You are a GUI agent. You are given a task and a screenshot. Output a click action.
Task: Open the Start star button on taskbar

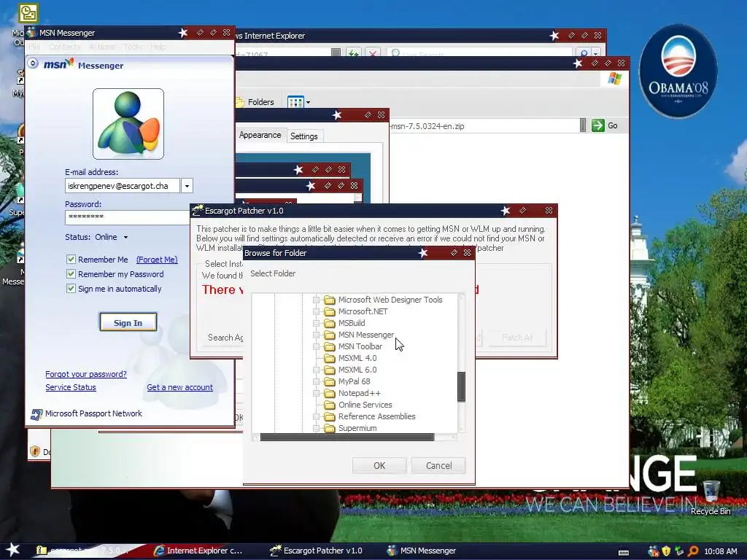click(13, 550)
